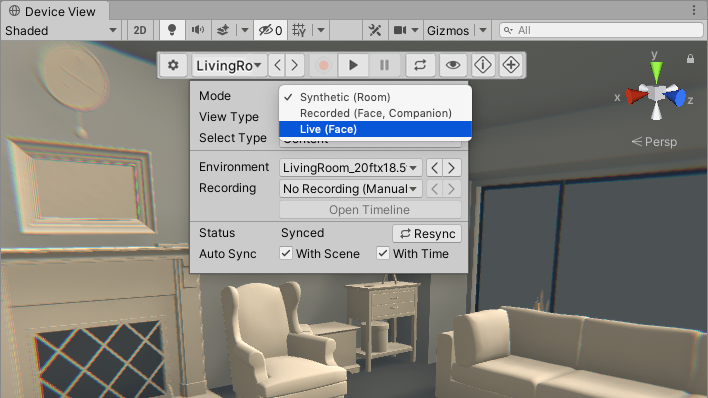
Task: Toggle scene effects layers icon
Action: tap(223, 30)
